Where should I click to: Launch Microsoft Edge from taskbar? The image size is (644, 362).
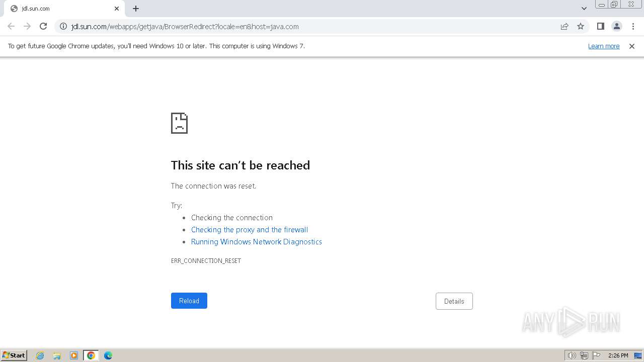pos(108,355)
